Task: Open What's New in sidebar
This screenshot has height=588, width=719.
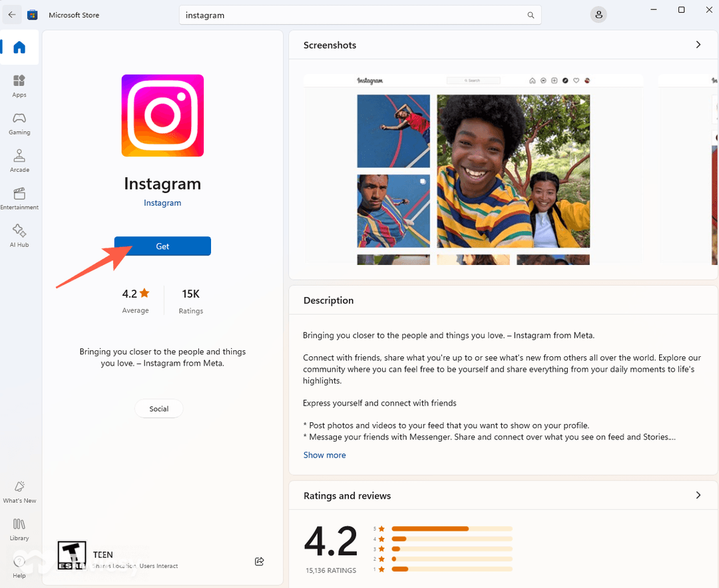Action: 19,492
